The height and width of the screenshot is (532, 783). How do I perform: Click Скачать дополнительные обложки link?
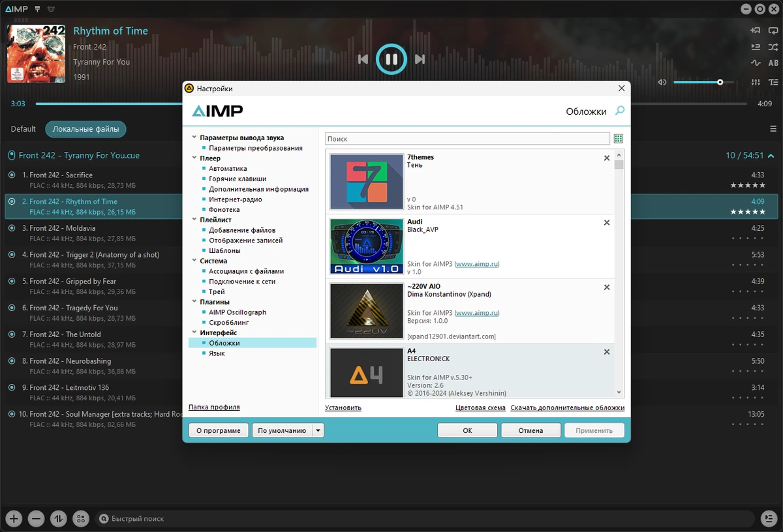568,408
